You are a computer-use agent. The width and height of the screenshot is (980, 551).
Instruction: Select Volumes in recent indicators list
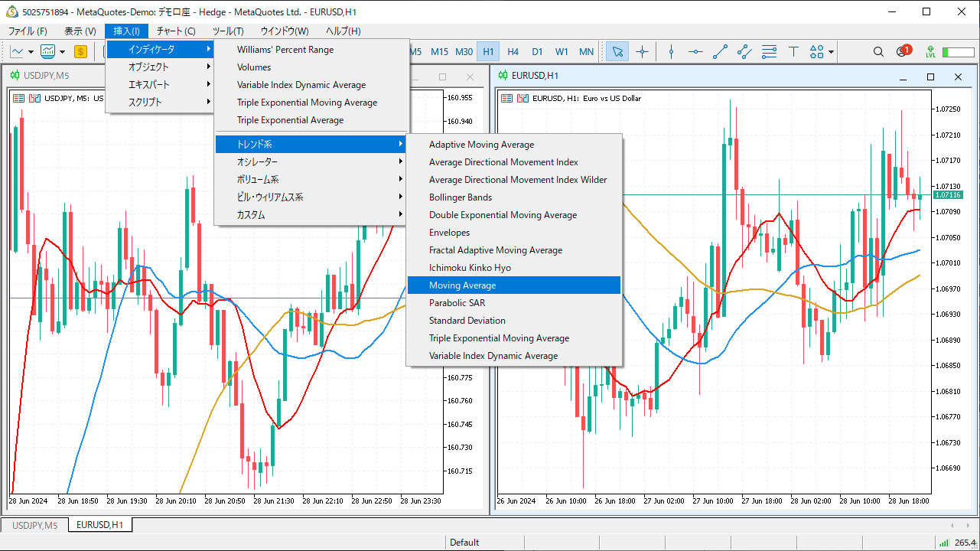[x=311, y=67]
